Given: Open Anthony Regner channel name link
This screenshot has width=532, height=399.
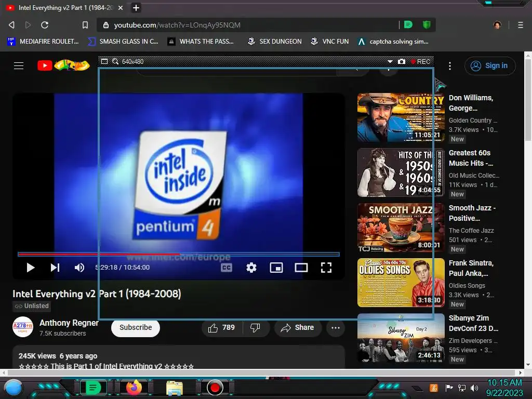Looking at the screenshot, I should click(69, 323).
